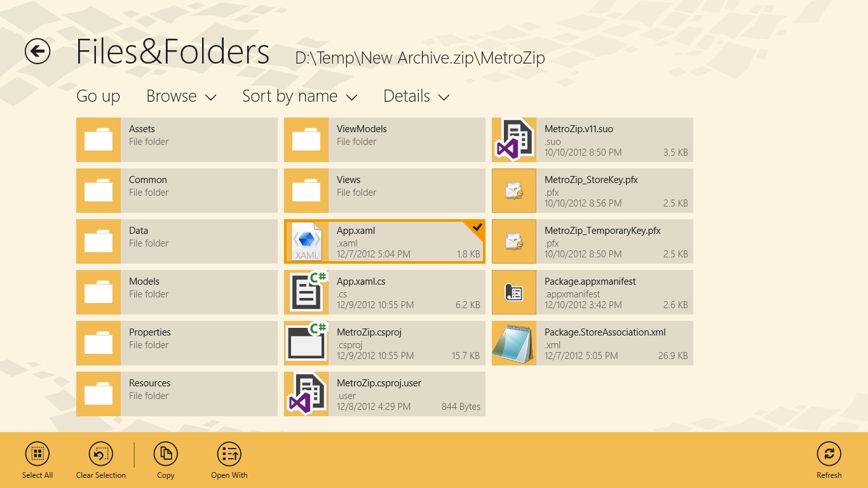Open the ViewModels folder icon

pos(306,140)
